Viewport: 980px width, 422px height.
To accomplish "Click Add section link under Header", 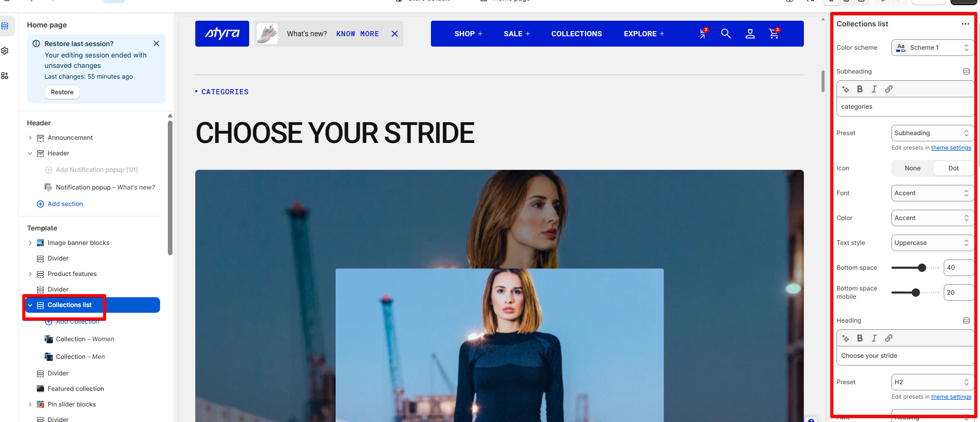I will coord(60,204).
